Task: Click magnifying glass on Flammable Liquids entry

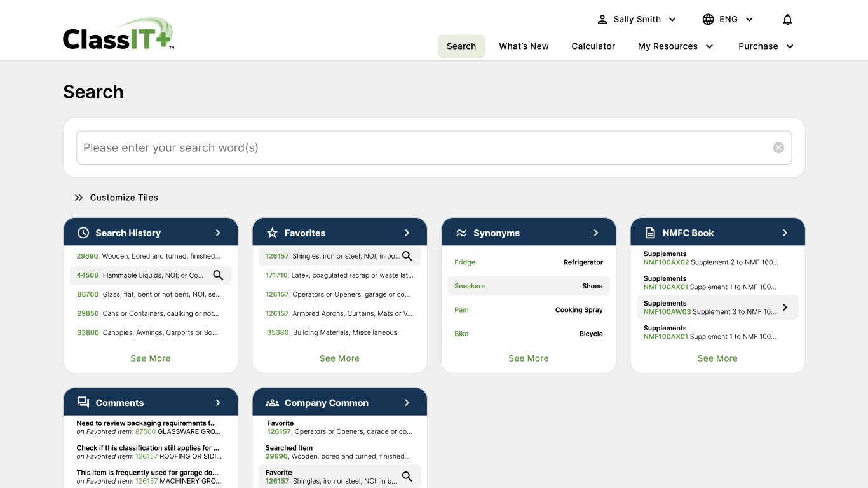Action: [219, 275]
